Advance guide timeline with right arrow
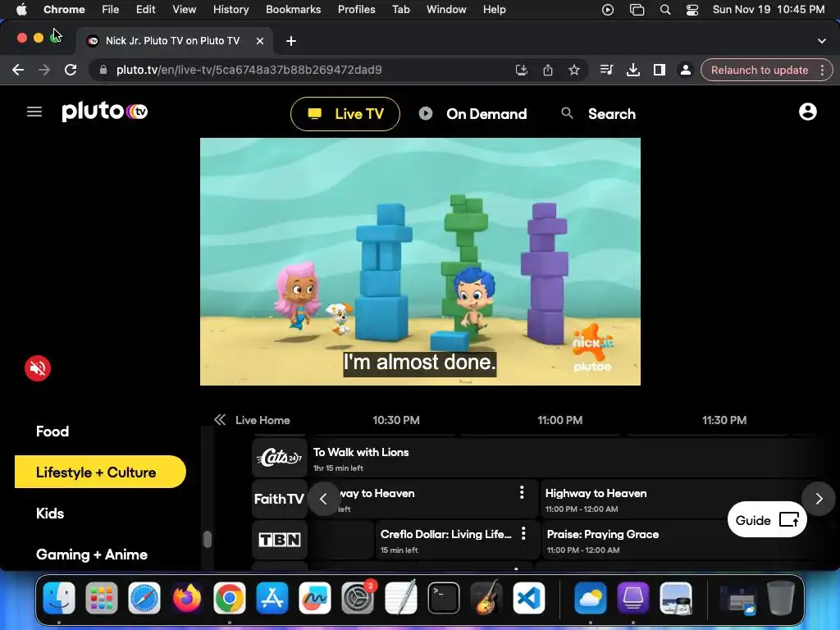The image size is (840, 630). pos(819,499)
